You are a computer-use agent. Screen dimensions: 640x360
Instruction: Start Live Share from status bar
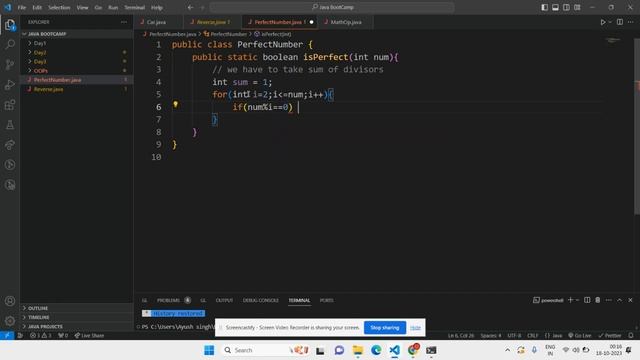(89, 336)
